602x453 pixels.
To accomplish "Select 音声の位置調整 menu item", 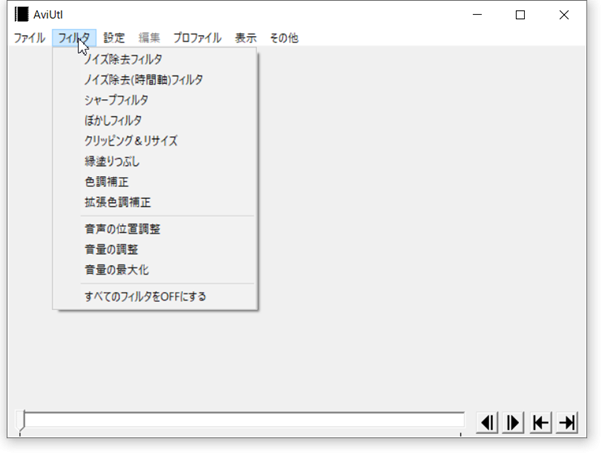I will pyautogui.click(x=155, y=229).
